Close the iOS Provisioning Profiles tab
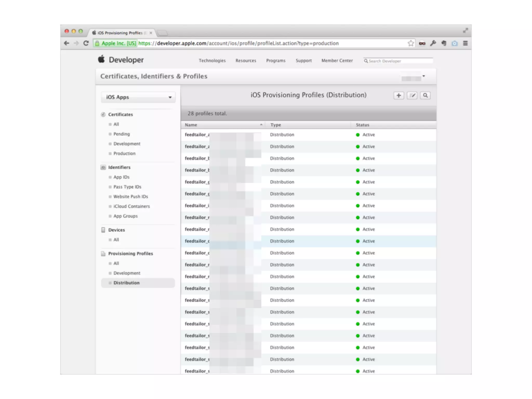The width and height of the screenshot is (532, 399). tap(151, 33)
